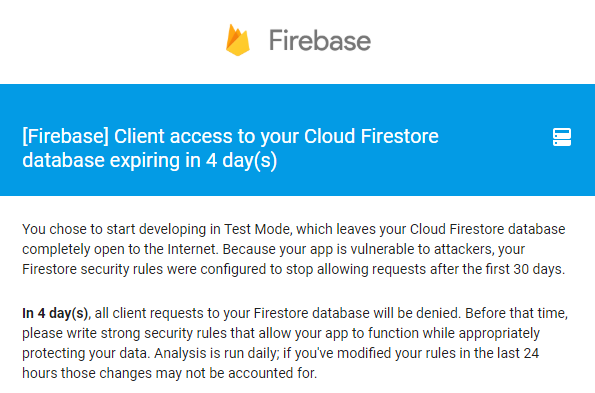Screen dimensions: 595x393
Task: Click the words "Test Mode" in first paragraph
Action: (257, 229)
